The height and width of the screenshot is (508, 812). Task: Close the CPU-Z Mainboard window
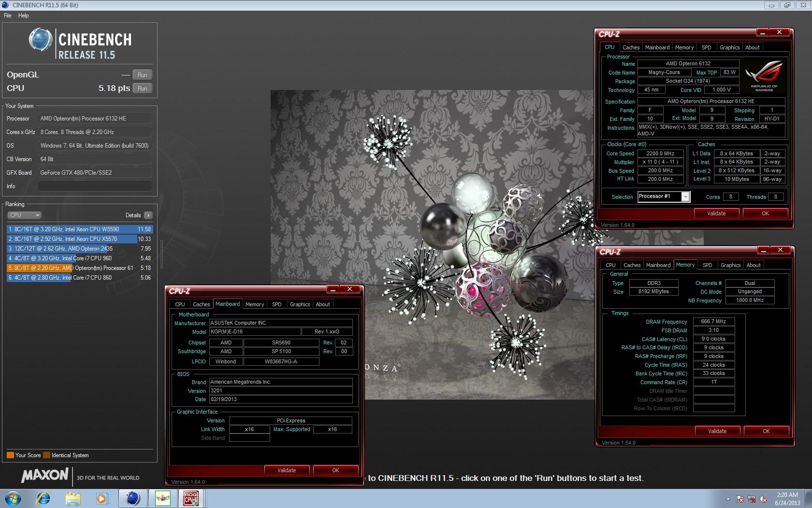pyautogui.click(x=349, y=289)
